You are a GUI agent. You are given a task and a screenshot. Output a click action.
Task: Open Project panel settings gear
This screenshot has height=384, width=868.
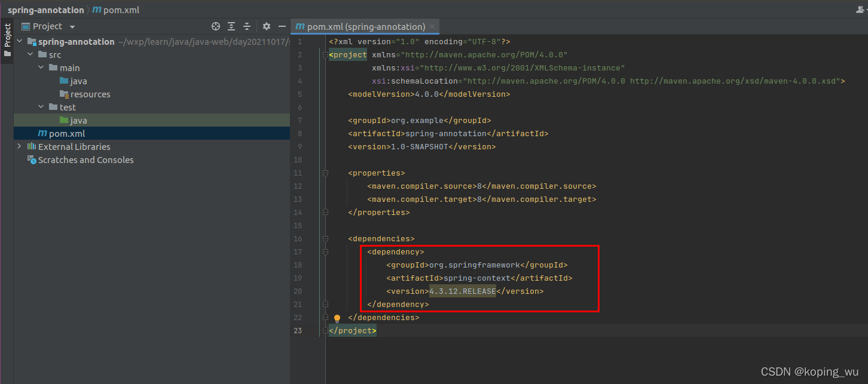point(267,26)
